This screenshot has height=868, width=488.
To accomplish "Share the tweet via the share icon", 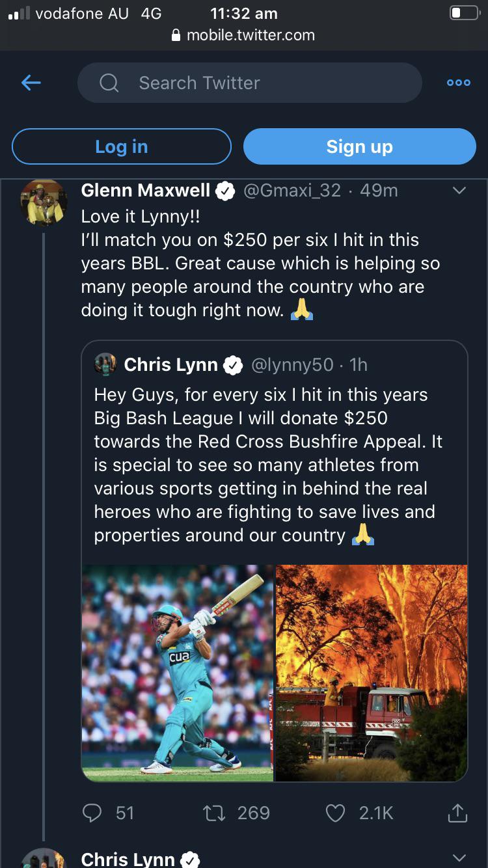I will coord(457,813).
